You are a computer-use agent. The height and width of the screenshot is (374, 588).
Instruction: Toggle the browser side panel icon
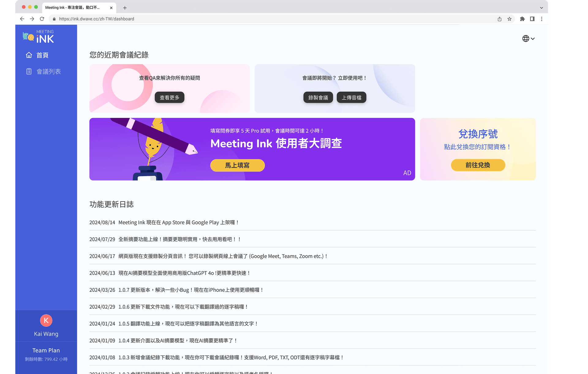(532, 19)
